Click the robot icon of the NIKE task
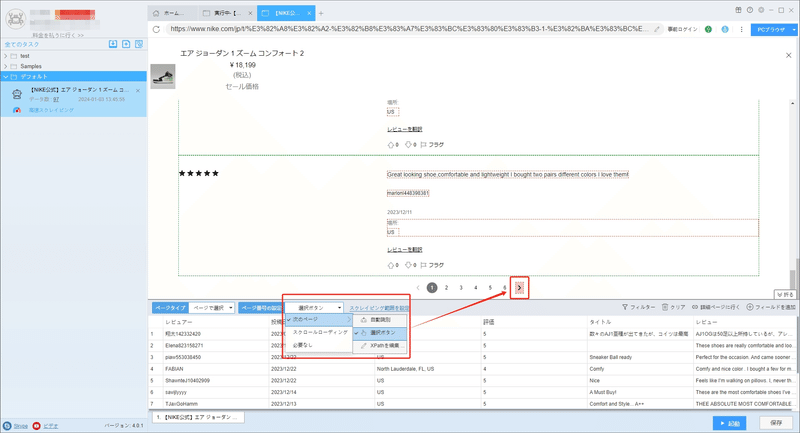Viewport: 800px width, 433px height. click(17, 94)
